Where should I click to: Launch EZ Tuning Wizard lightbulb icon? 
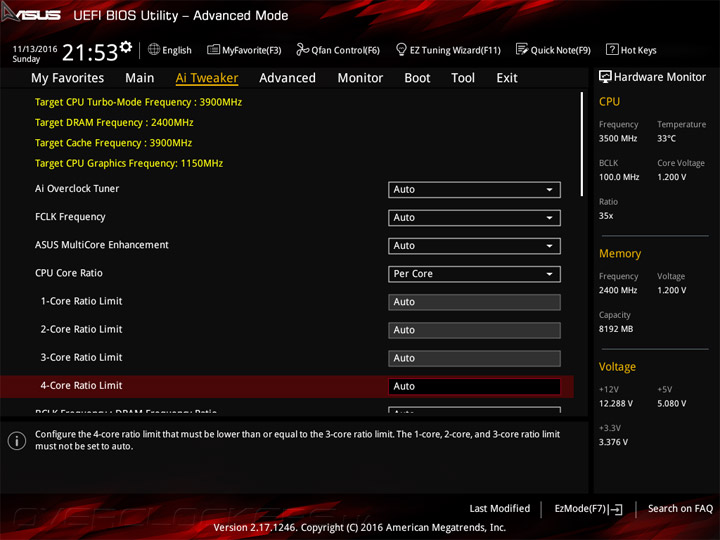coord(401,49)
